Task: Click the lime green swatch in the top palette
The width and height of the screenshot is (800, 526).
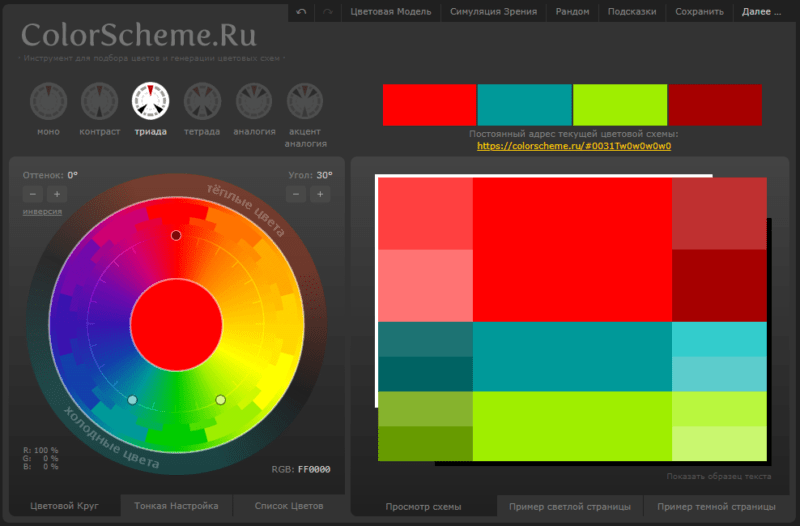Action: tap(620, 105)
